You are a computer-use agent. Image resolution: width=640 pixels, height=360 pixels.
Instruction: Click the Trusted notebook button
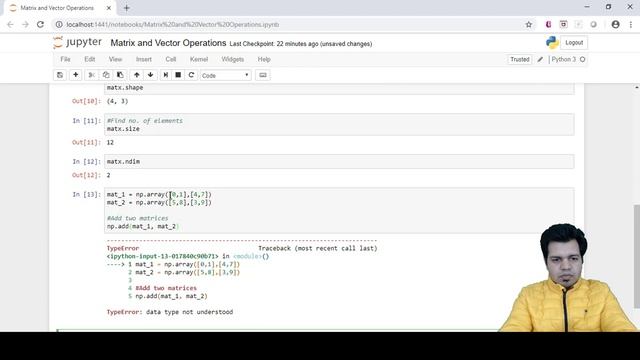point(520,60)
